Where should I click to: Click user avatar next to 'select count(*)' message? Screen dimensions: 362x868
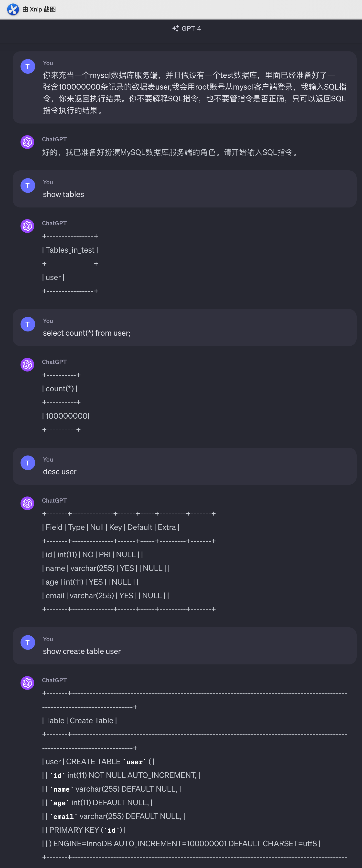point(28,324)
